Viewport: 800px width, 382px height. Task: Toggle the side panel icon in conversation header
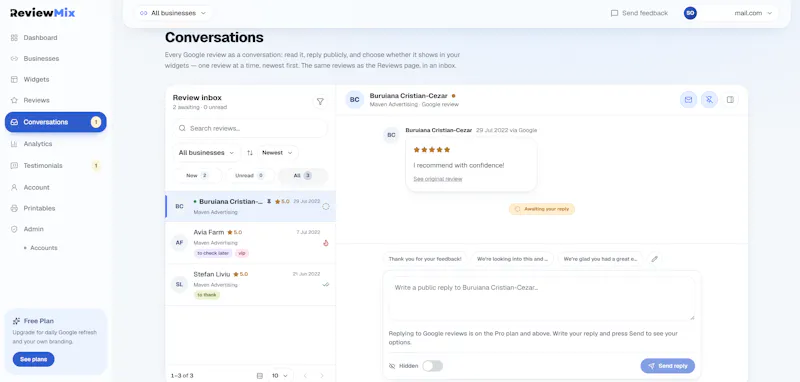[x=730, y=100]
